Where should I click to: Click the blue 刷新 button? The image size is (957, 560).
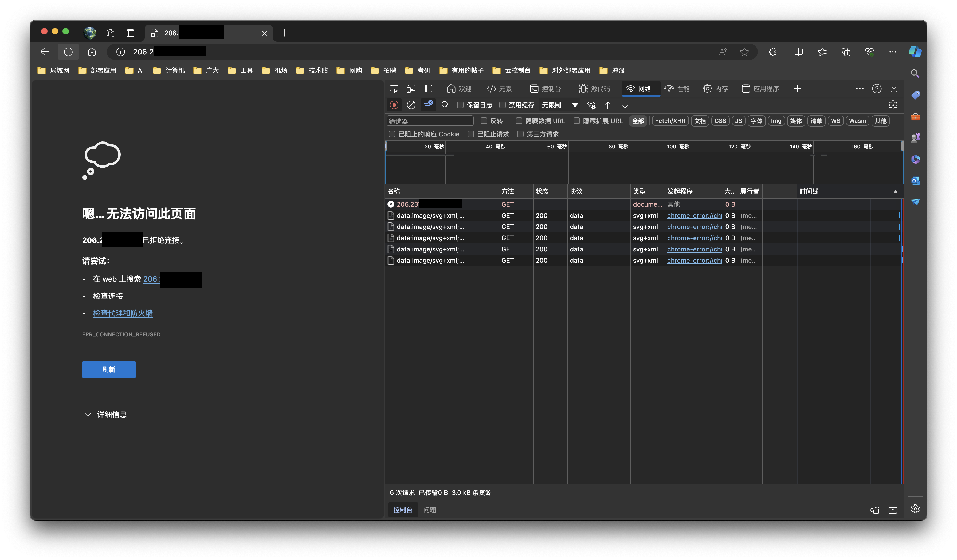tap(109, 369)
